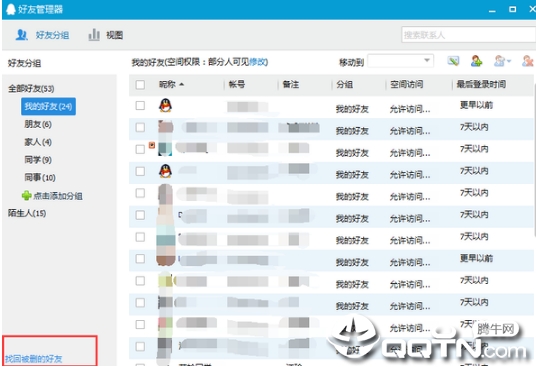This screenshot has width=536, height=367.
Task: Collapse the 全部好友(53) group tree
Action: click(x=31, y=89)
